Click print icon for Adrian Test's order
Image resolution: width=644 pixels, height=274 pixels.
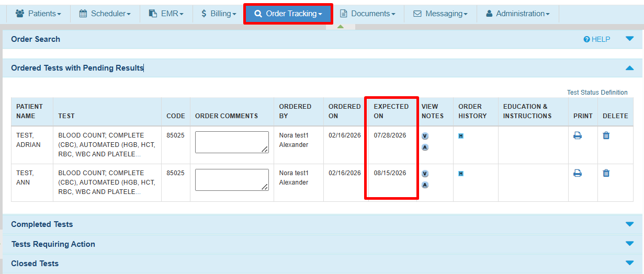point(578,135)
